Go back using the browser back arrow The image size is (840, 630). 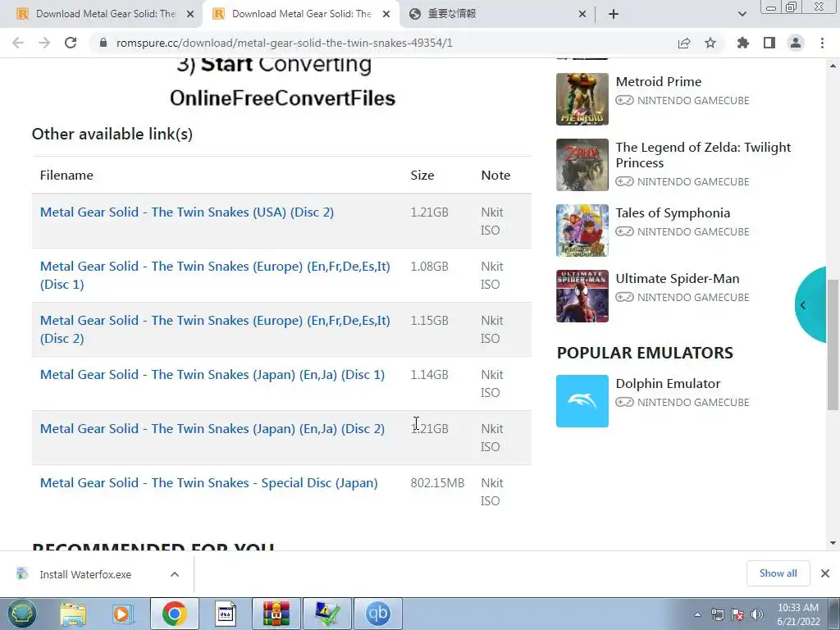18,43
